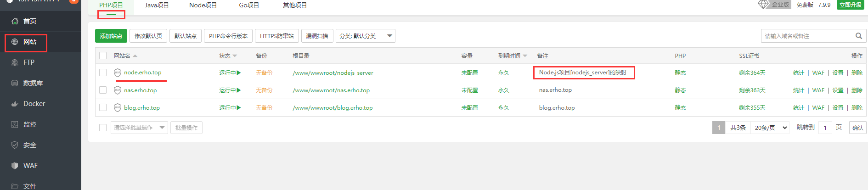Switch to the Node项目 tab
The width and height of the screenshot is (868, 190).
click(x=203, y=5)
